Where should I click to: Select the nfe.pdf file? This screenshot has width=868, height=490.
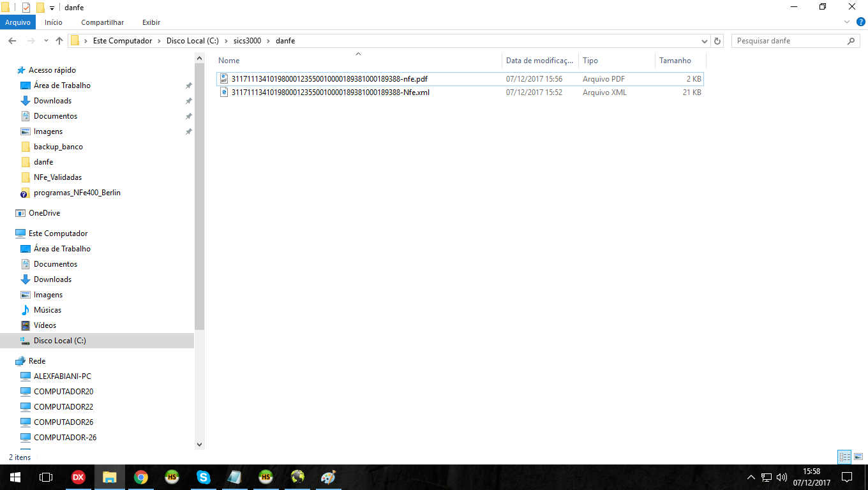pos(329,79)
